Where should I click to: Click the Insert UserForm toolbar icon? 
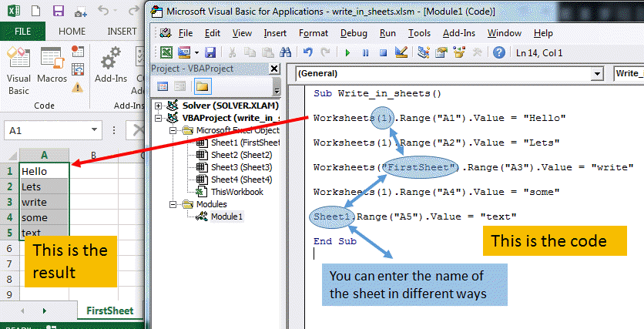184,52
